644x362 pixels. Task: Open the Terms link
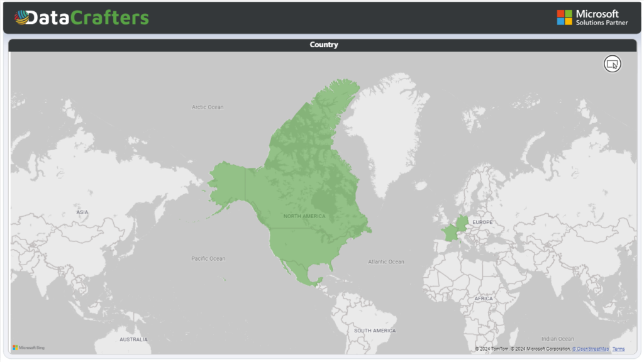click(618, 349)
